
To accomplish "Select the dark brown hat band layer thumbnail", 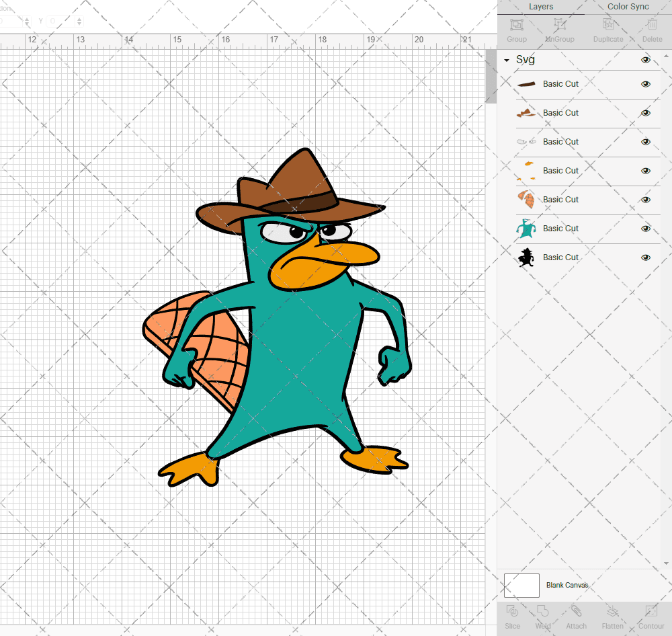I will [x=526, y=84].
